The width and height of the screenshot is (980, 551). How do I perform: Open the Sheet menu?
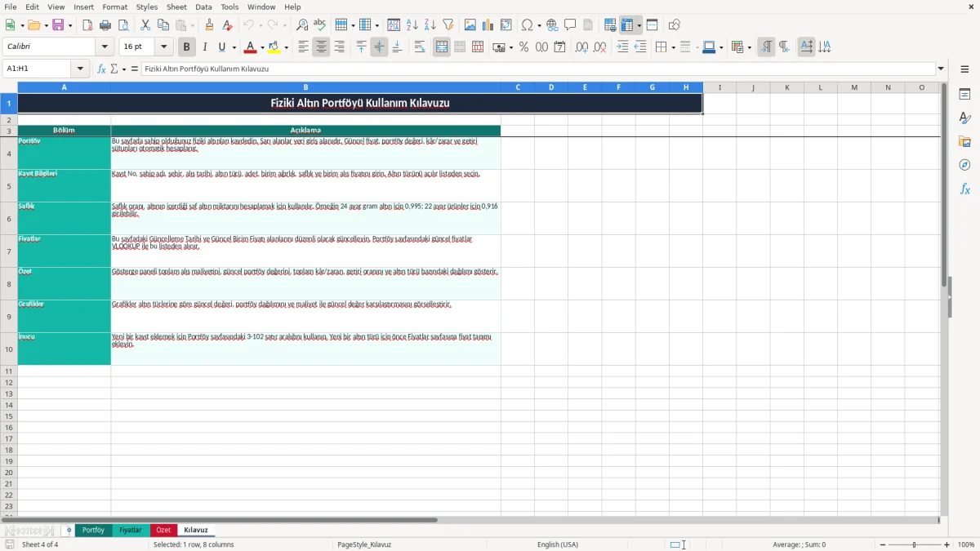(176, 7)
